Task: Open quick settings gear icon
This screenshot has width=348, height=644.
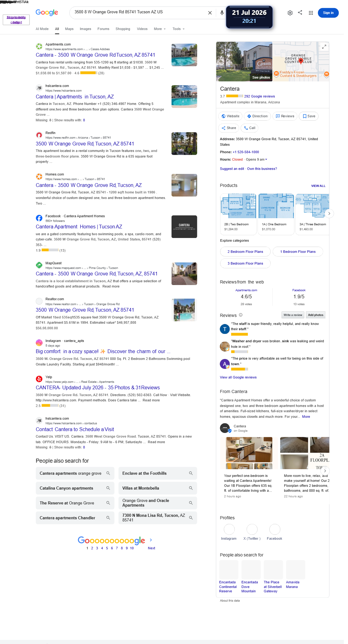Action: (x=290, y=13)
